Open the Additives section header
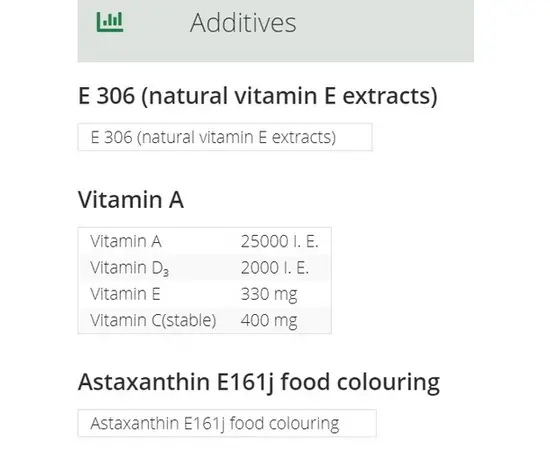The image size is (550, 450). (275, 31)
